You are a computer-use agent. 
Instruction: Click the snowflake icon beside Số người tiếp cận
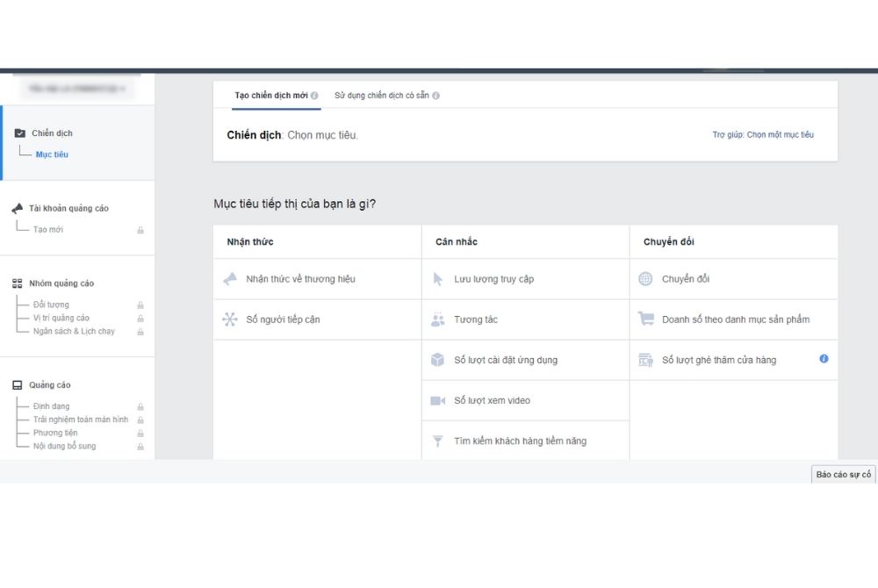230,319
